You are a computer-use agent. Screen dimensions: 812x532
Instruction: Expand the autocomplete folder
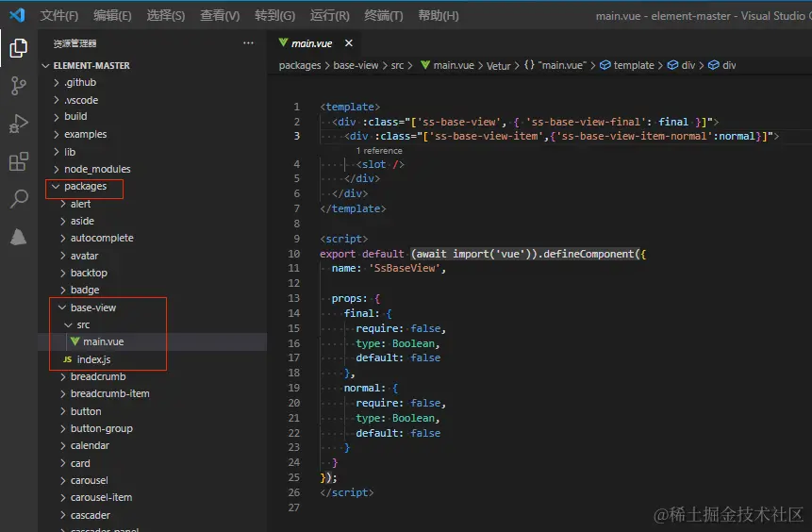point(152,238)
